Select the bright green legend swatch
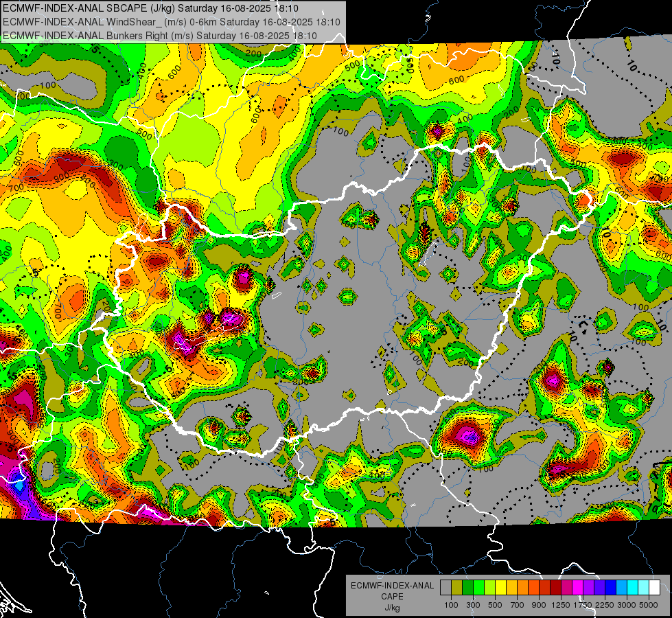The width and height of the screenshot is (672, 618). [478, 588]
